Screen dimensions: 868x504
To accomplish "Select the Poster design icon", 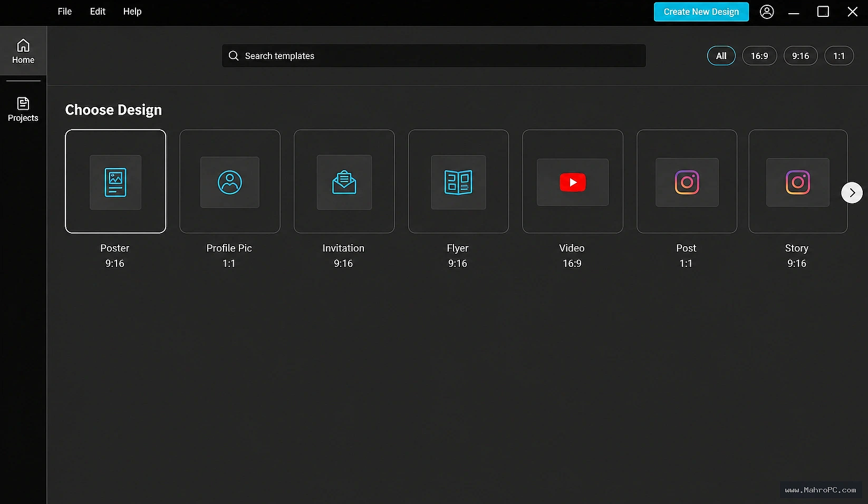I will click(x=115, y=182).
